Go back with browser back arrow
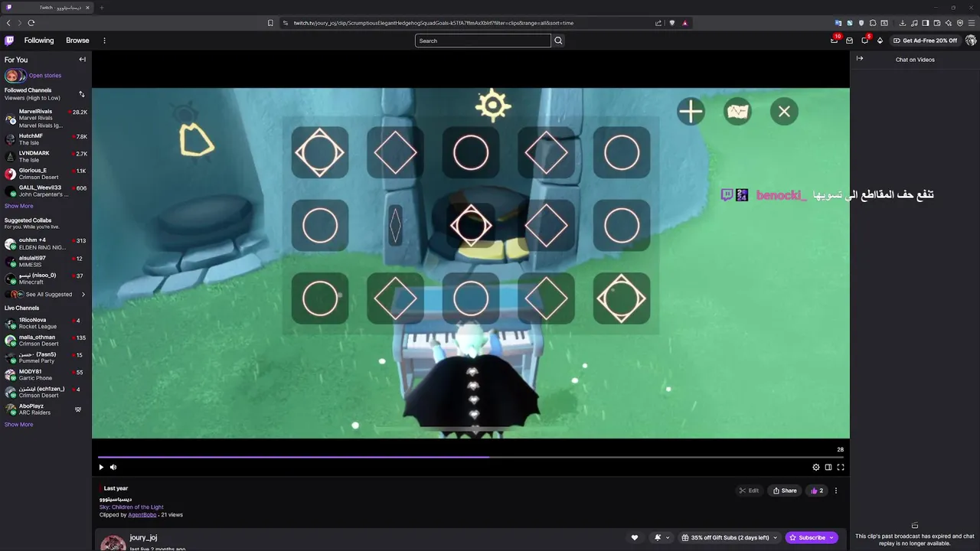The image size is (980, 551). coord(8,23)
